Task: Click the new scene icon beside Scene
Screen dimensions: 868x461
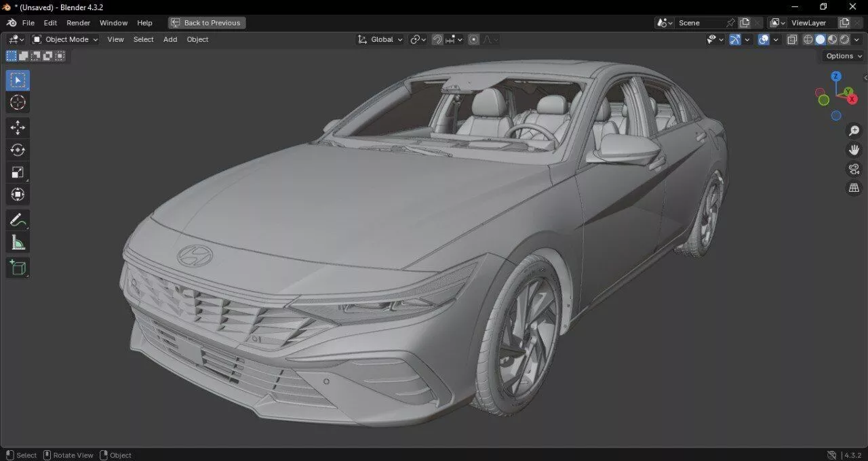Action: click(x=745, y=22)
